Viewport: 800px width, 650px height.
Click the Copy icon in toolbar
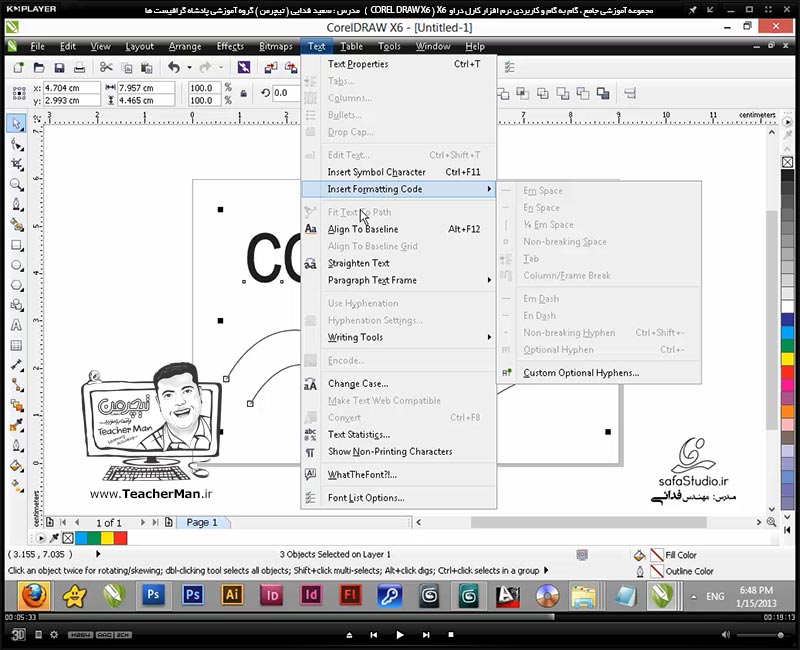tap(127, 67)
